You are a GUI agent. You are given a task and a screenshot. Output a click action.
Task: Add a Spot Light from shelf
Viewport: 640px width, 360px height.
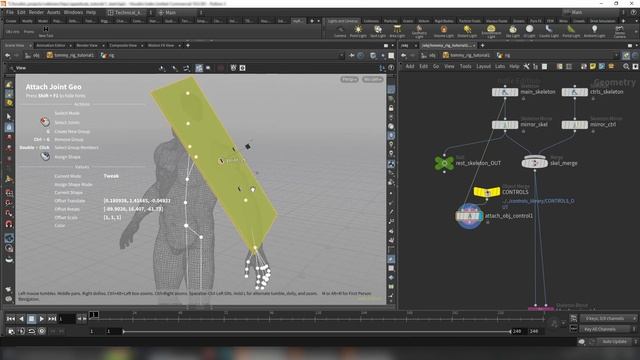378,31
